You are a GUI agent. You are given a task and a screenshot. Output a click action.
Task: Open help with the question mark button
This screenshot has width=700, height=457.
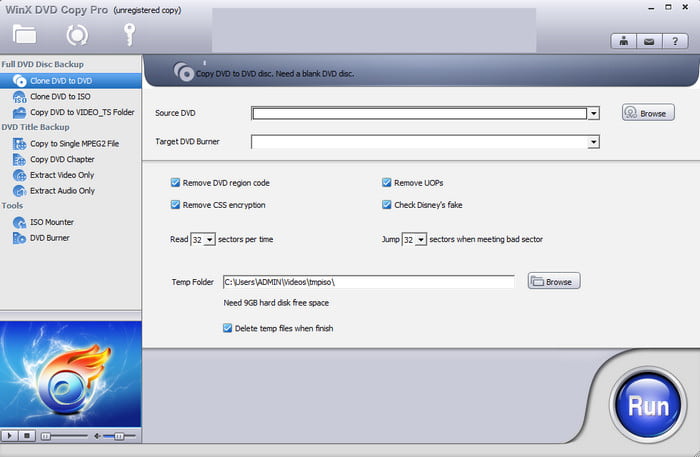[675, 42]
